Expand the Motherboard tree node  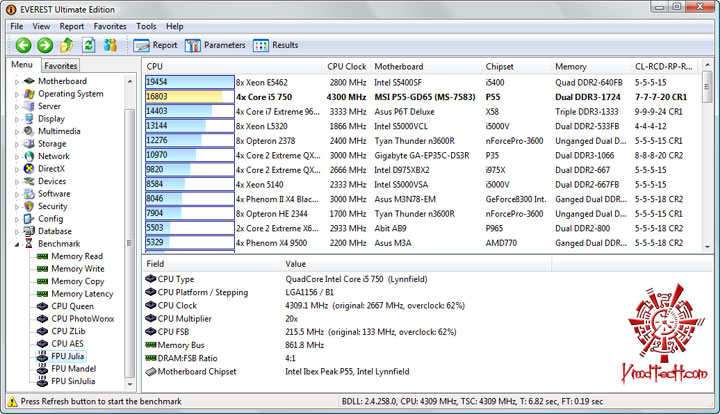(17, 82)
